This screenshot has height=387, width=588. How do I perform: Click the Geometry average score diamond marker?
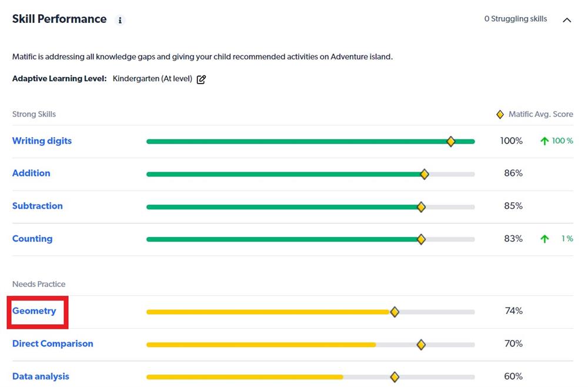(395, 312)
